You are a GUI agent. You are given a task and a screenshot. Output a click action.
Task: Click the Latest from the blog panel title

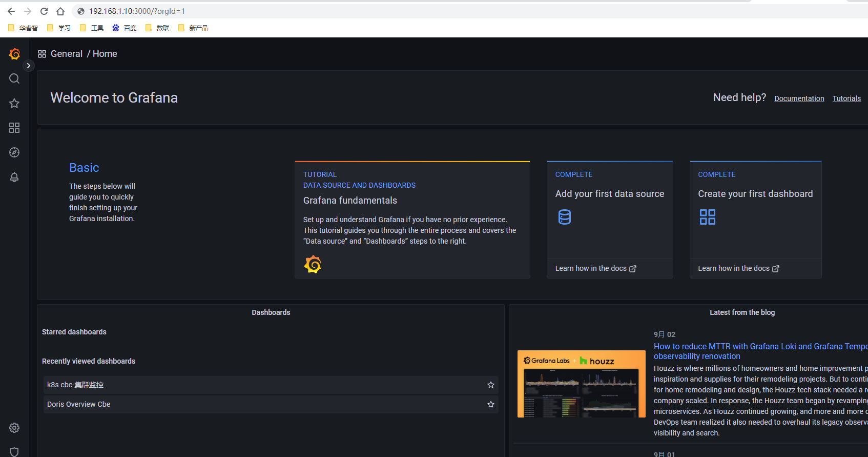pyautogui.click(x=742, y=312)
